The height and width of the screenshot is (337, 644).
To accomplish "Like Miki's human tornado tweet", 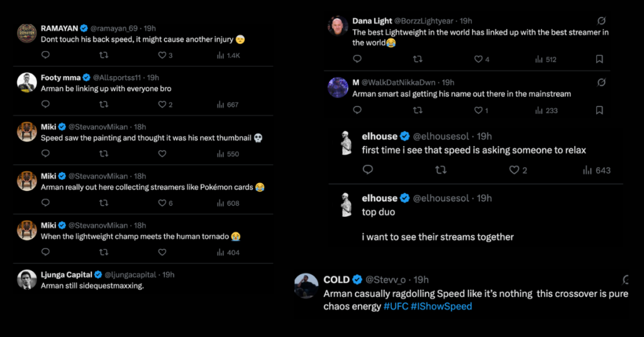I will tap(162, 252).
